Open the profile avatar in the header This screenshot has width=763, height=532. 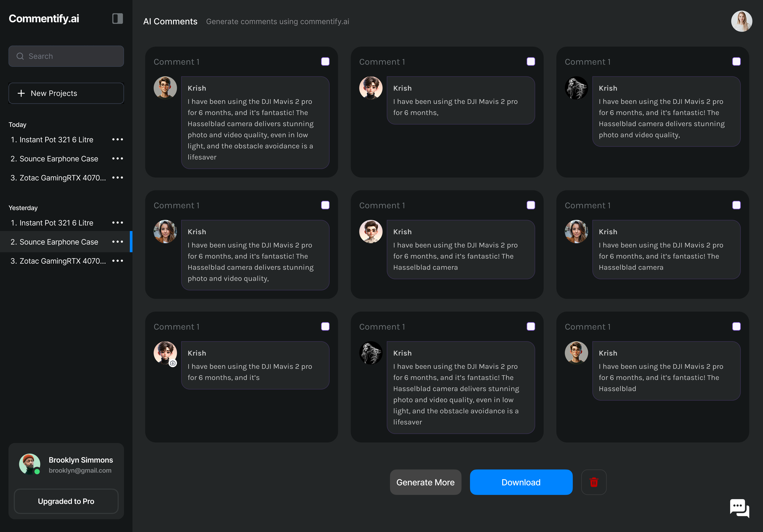tap(741, 21)
